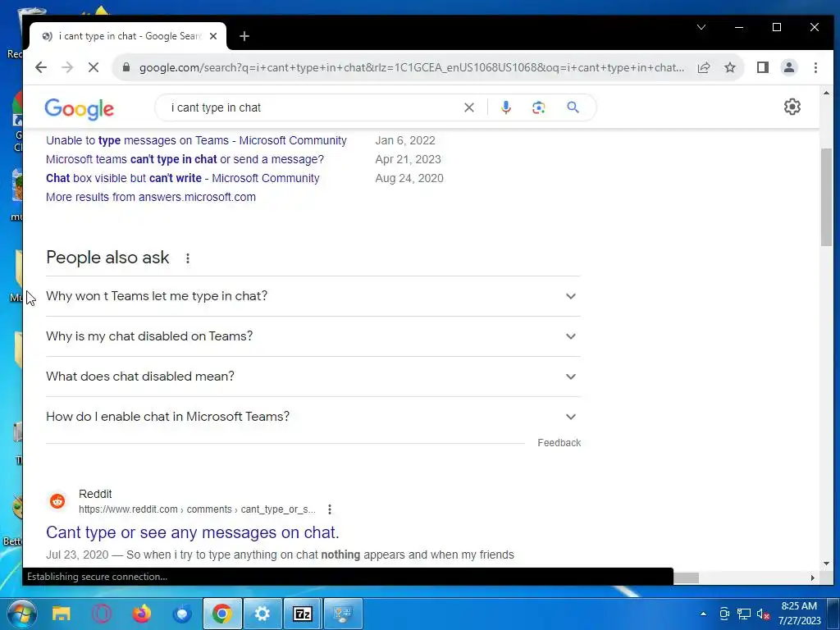Bookmark this page with the star

coord(729,67)
